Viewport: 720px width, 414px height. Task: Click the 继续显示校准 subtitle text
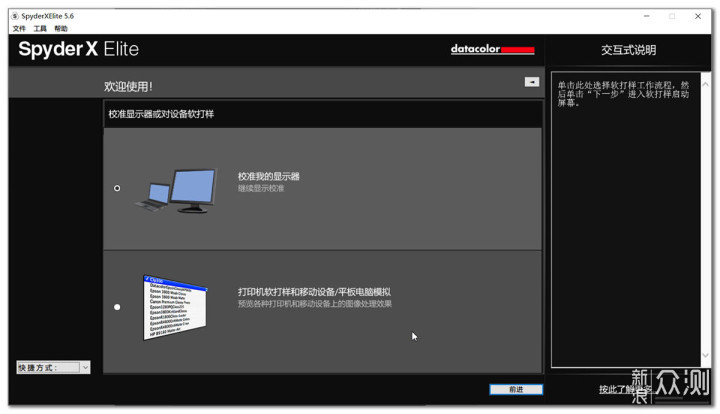[261, 188]
